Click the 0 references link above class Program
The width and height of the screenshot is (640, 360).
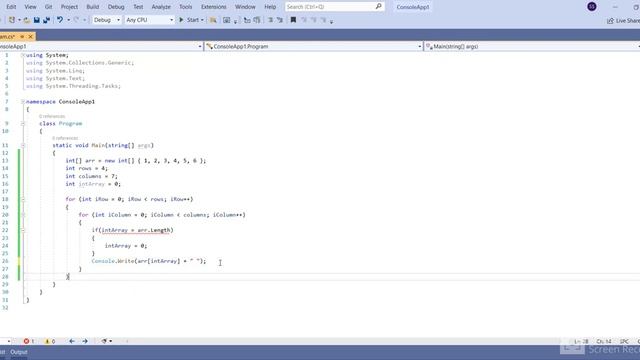click(52, 117)
